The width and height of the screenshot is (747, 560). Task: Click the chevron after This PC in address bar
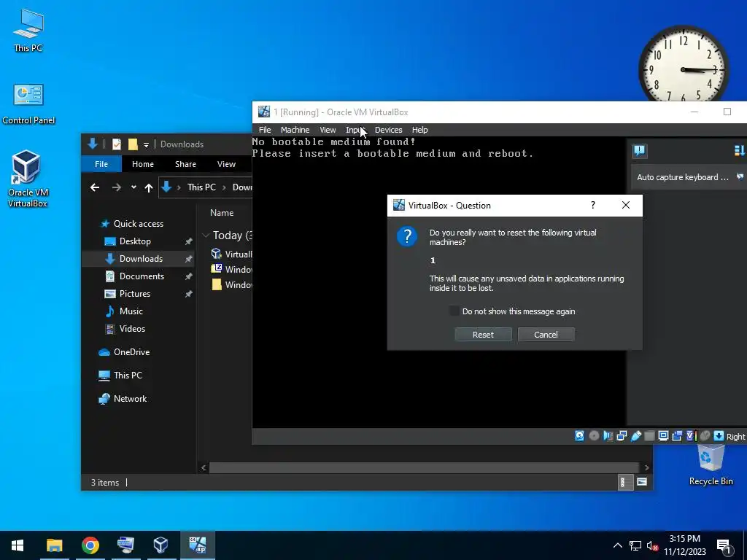pos(224,187)
